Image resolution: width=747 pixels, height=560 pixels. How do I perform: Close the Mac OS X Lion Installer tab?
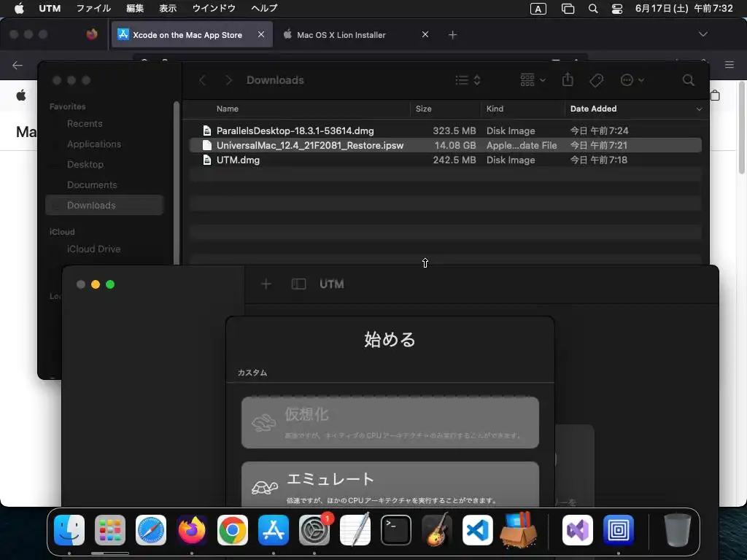coord(425,34)
